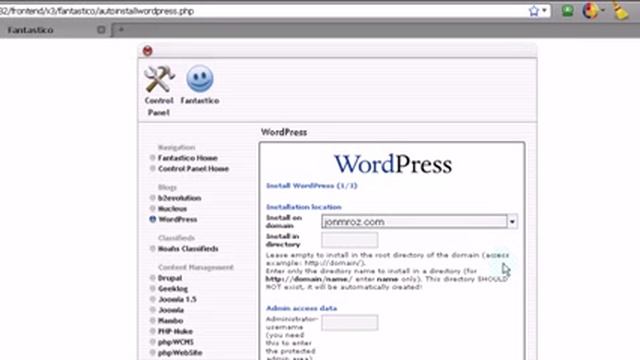
Task: Click the Install WordPress (1/3) heading
Action: pos(312,186)
